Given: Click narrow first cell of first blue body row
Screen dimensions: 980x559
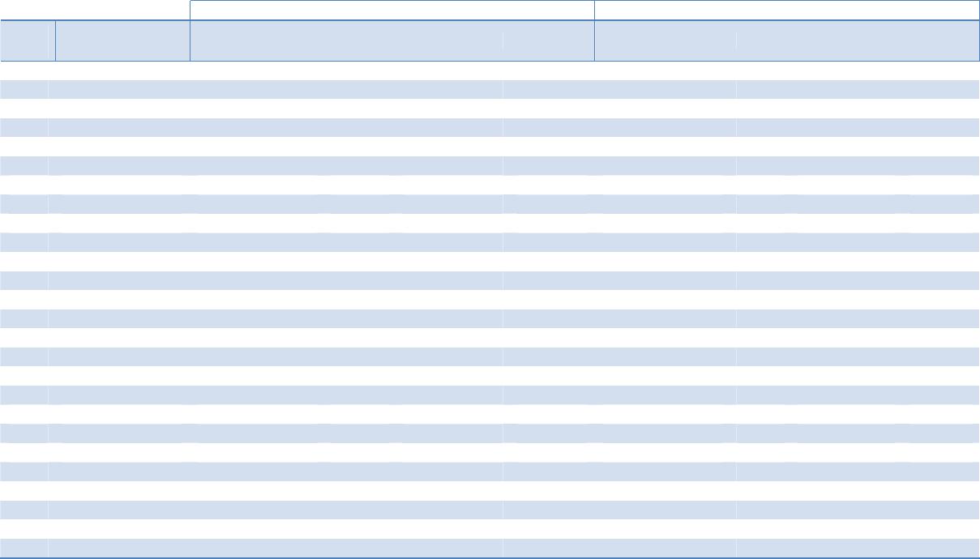Looking at the screenshot, I should click(24, 89).
